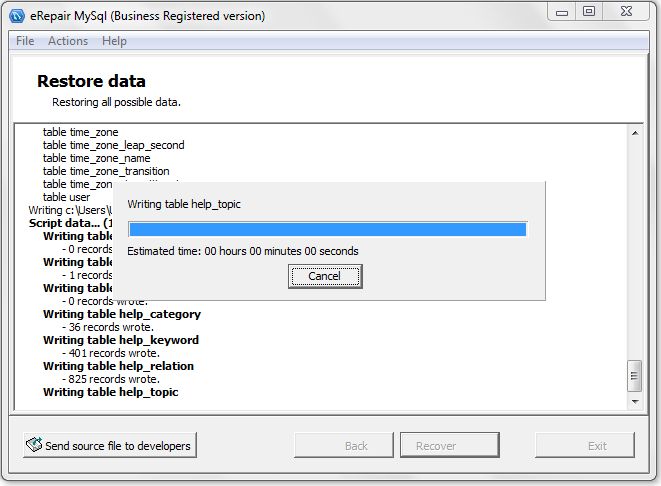Image resolution: width=661 pixels, height=486 pixels.
Task: Open the Help menu
Action: [x=114, y=41]
